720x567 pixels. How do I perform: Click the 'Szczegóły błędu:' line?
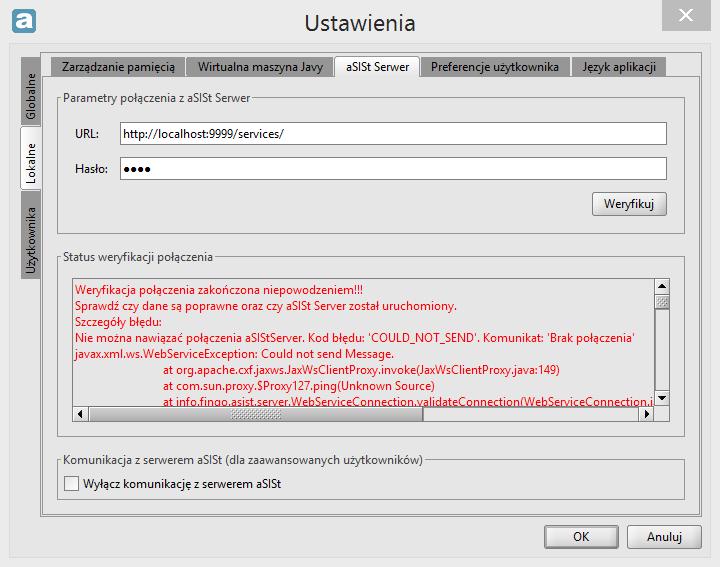pos(118,322)
